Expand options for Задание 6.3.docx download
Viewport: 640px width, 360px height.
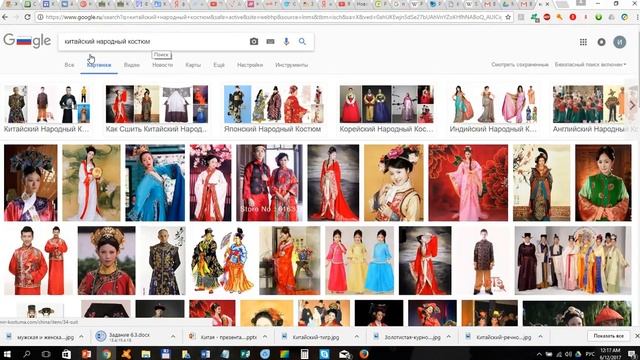click(173, 337)
